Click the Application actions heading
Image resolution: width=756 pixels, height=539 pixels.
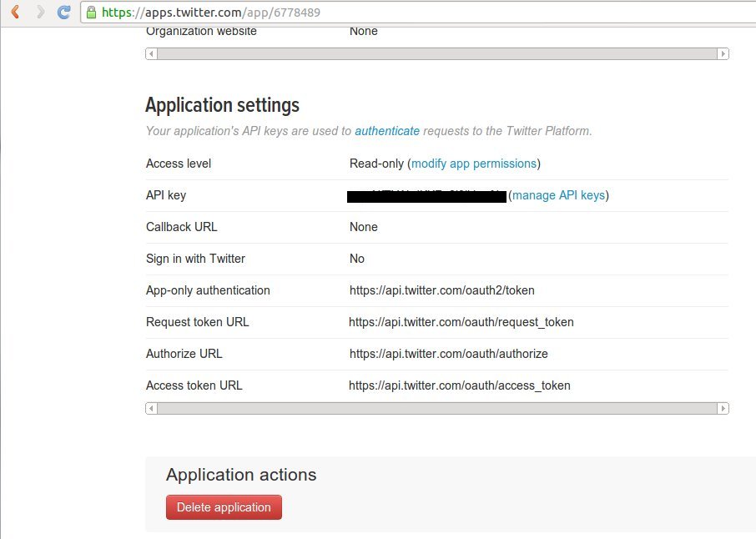tap(241, 475)
